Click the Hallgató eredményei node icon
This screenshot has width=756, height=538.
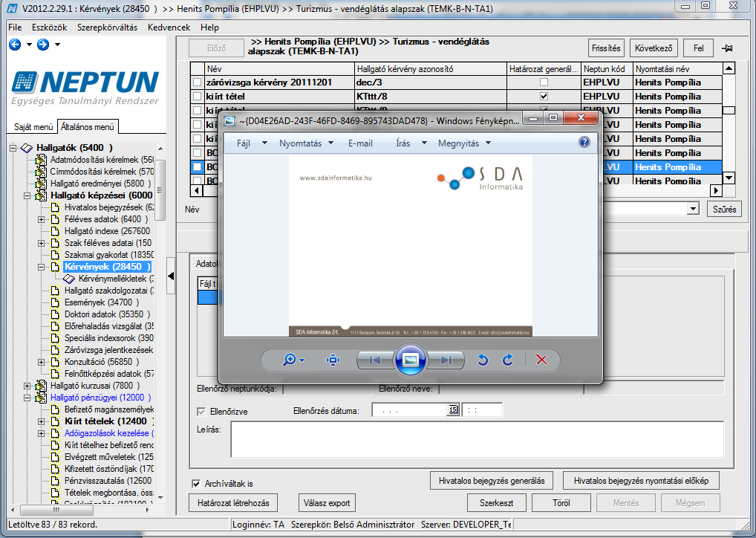[42, 184]
